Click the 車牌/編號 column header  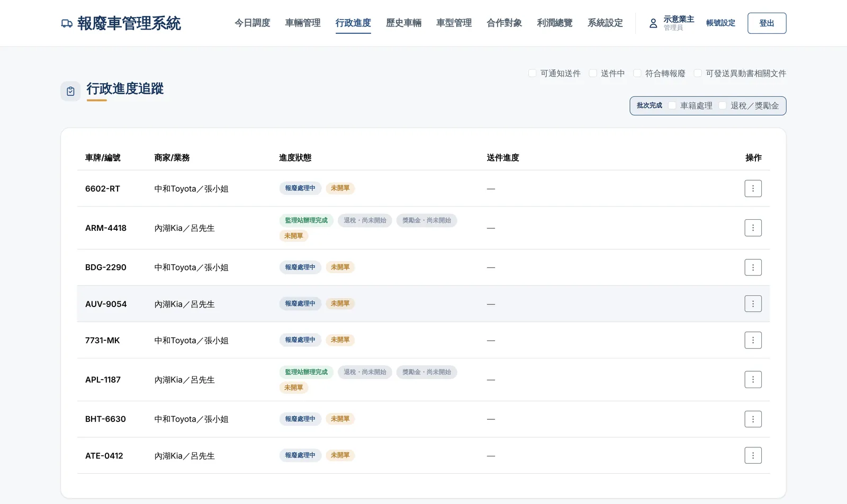pos(103,158)
